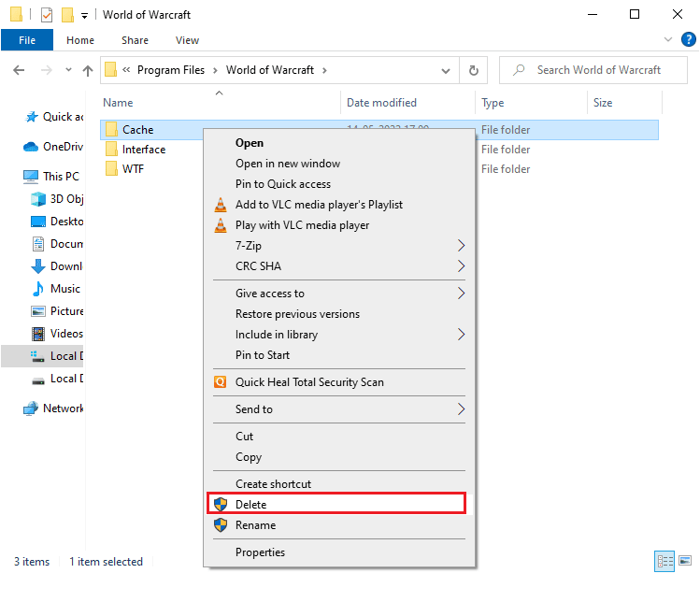Open OneDrive in navigation pane
Screen dimensions: 700x602
click(x=53, y=147)
